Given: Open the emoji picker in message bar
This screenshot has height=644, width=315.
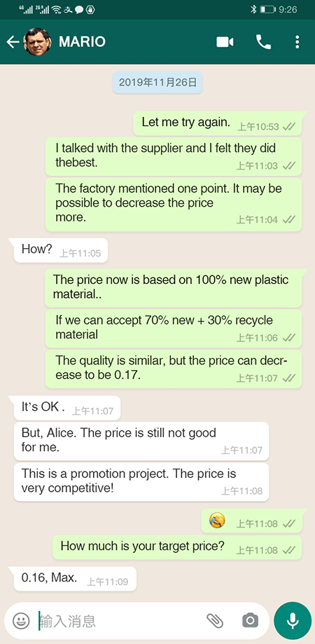Looking at the screenshot, I should pos(21,621).
